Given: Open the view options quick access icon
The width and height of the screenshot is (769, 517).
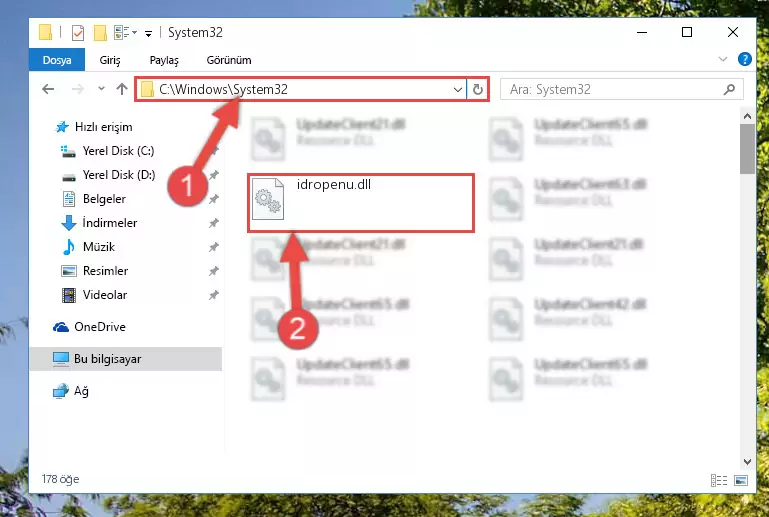Looking at the screenshot, I should pos(125,32).
